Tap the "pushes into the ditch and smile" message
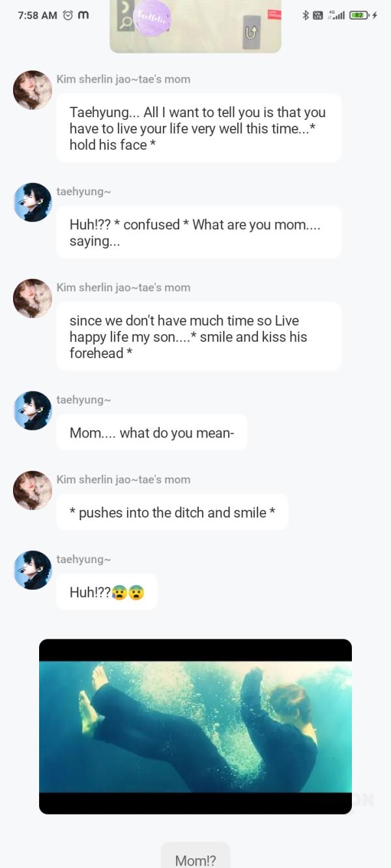391x868 pixels. (x=172, y=512)
